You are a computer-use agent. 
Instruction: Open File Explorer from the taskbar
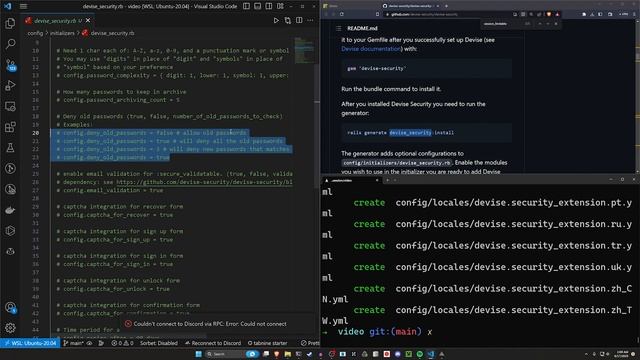pyautogui.click(x=288, y=354)
